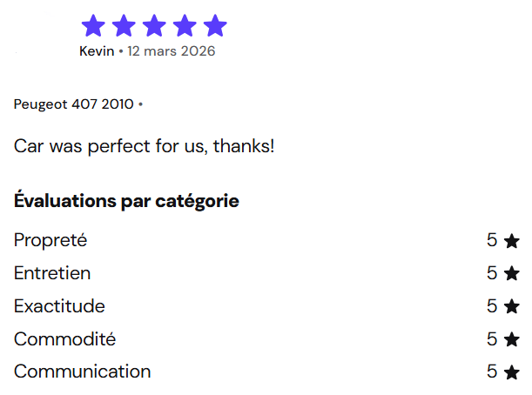This screenshot has width=532, height=395.
Task: Click the review date 12 mars 2026
Action: point(172,51)
